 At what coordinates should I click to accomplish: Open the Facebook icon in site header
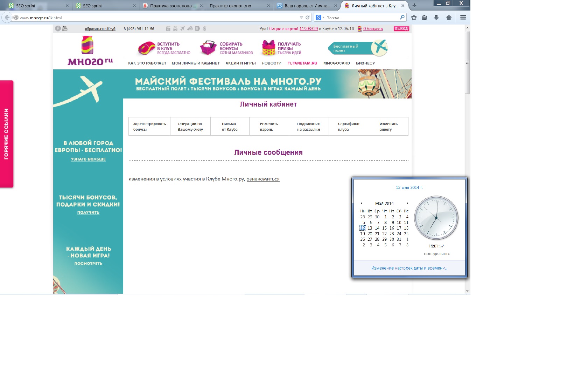click(58, 29)
